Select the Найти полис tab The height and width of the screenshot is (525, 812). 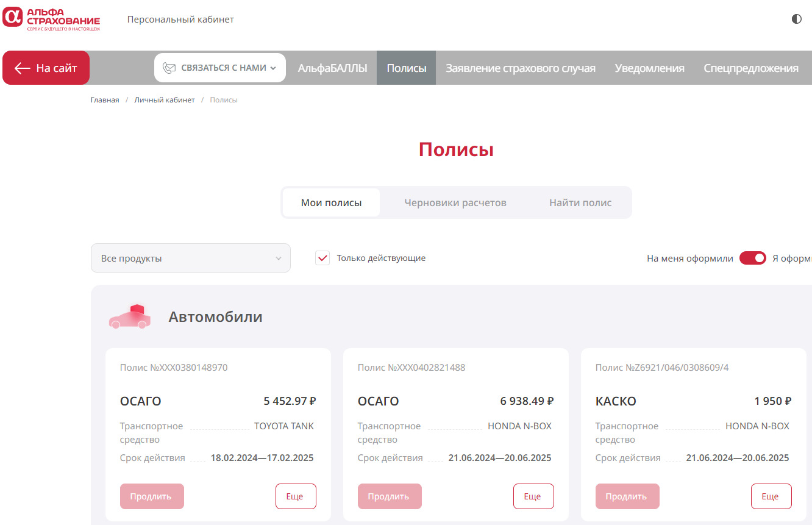[580, 202]
